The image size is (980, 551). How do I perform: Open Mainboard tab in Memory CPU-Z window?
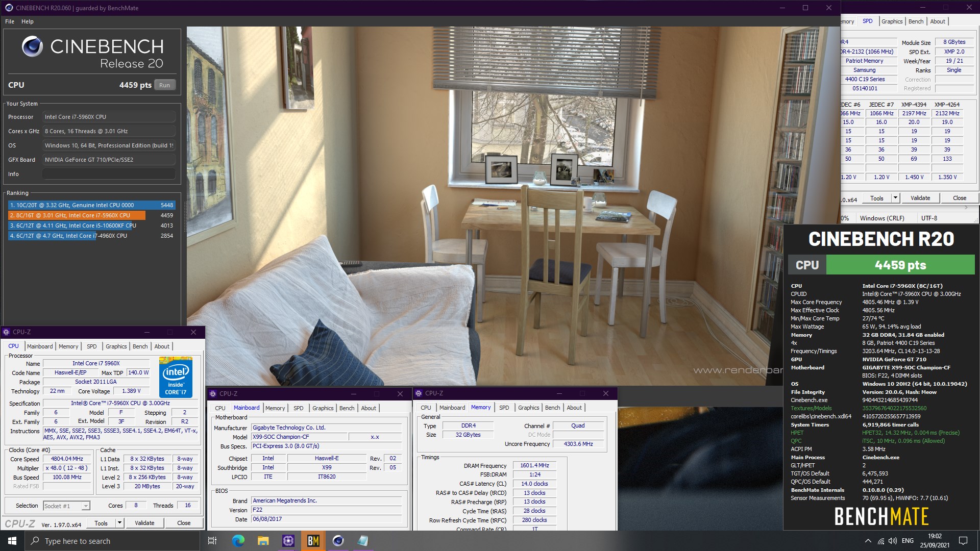coord(452,408)
